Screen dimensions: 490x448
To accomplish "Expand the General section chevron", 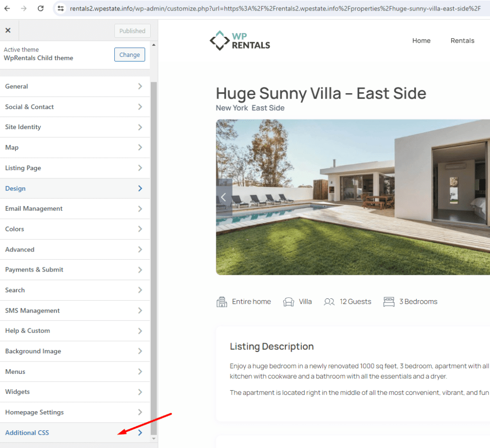I will point(140,87).
